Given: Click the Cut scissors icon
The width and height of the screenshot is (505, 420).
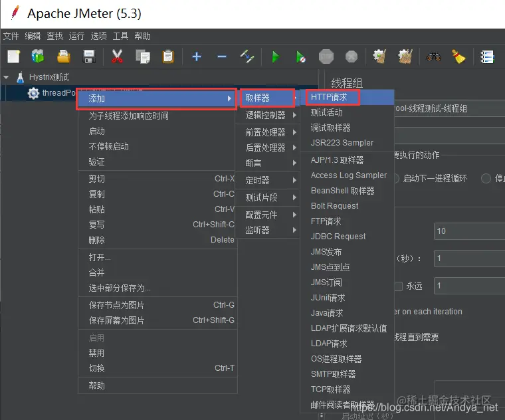Looking at the screenshot, I should coord(117,56).
